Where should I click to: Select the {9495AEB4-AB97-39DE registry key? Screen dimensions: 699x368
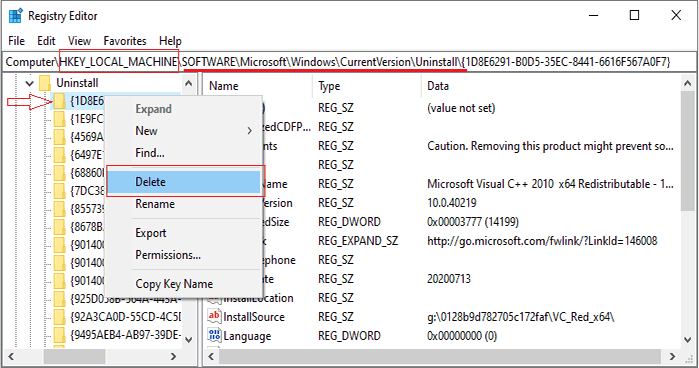tap(125, 335)
